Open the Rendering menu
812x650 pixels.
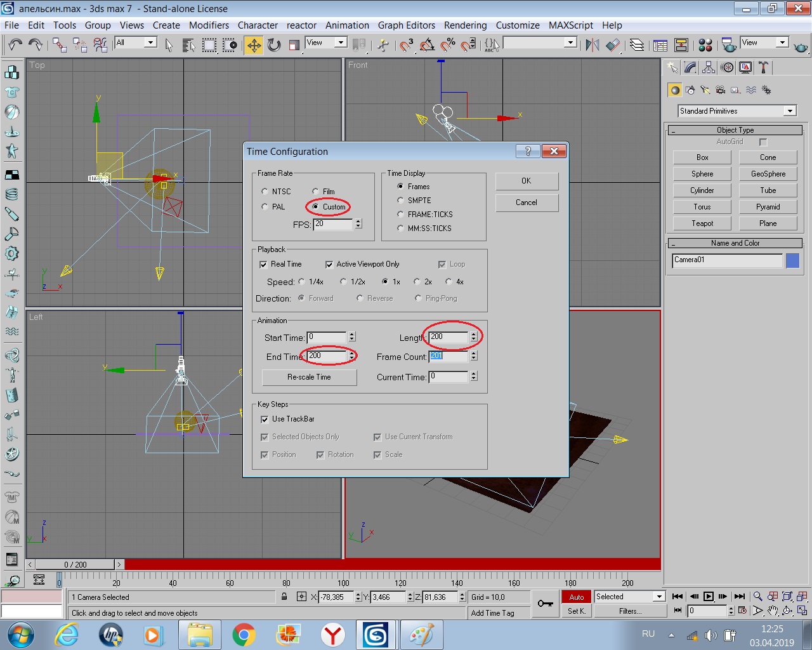[465, 25]
